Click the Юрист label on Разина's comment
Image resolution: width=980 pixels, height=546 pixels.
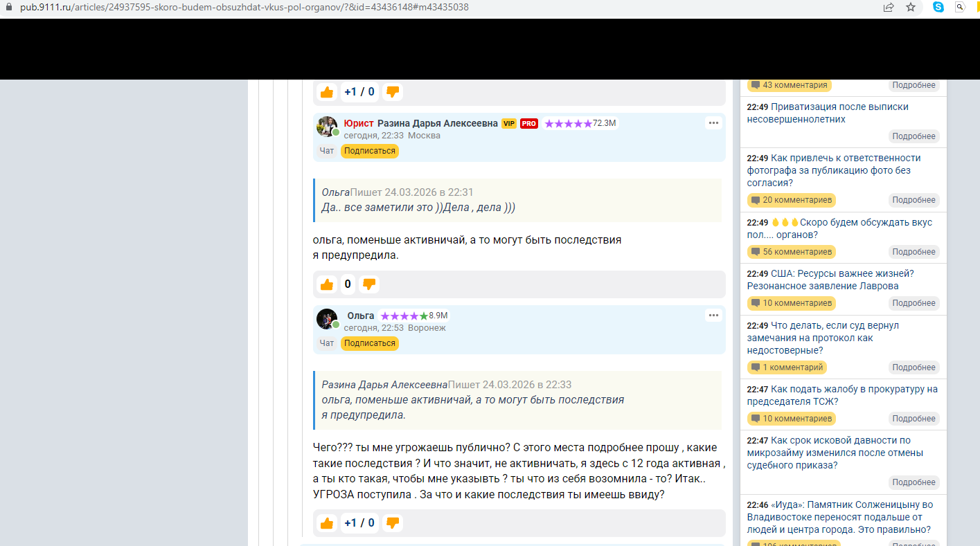point(359,123)
